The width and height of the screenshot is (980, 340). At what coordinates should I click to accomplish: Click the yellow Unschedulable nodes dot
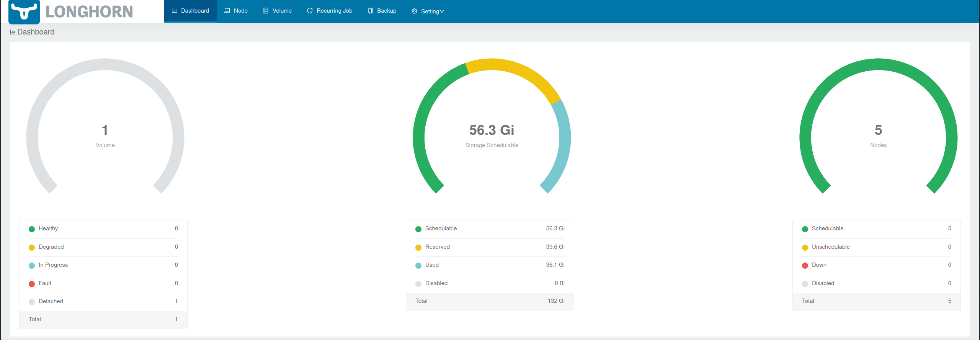click(805, 248)
